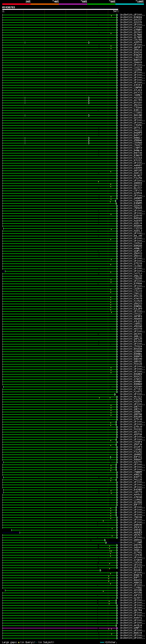Image resolution: width=146 pixels, height=644 pixels.
Task: Select hit UniRef100_Q752Y8
Action: (x=131, y=263)
